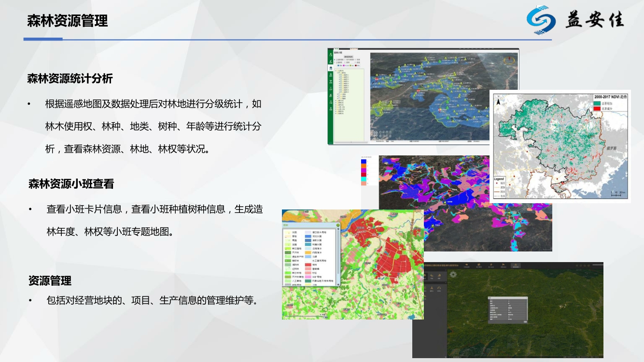644x362 pixels.
Task: Click the 森林资源管理 slide title
Action: pos(68,21)
